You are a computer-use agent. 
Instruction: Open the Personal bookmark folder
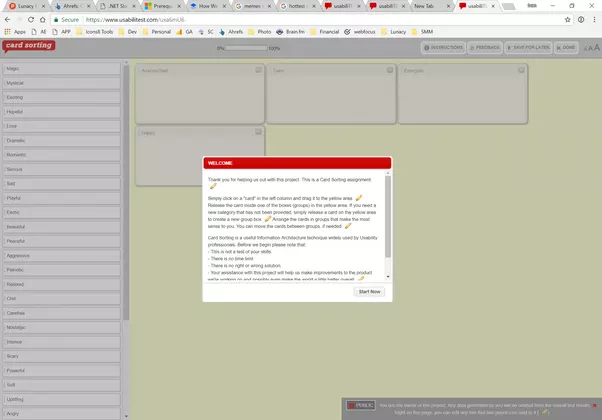click(157, 32)
